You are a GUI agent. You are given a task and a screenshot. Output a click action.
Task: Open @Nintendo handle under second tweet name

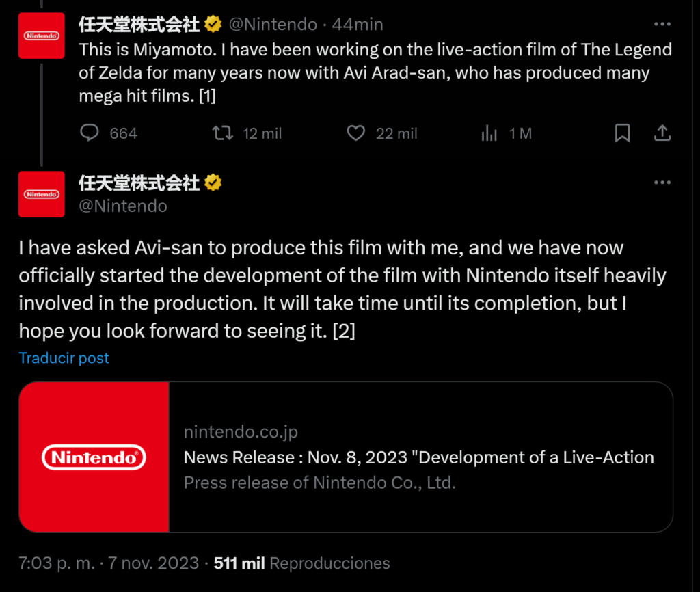(123, 206)
